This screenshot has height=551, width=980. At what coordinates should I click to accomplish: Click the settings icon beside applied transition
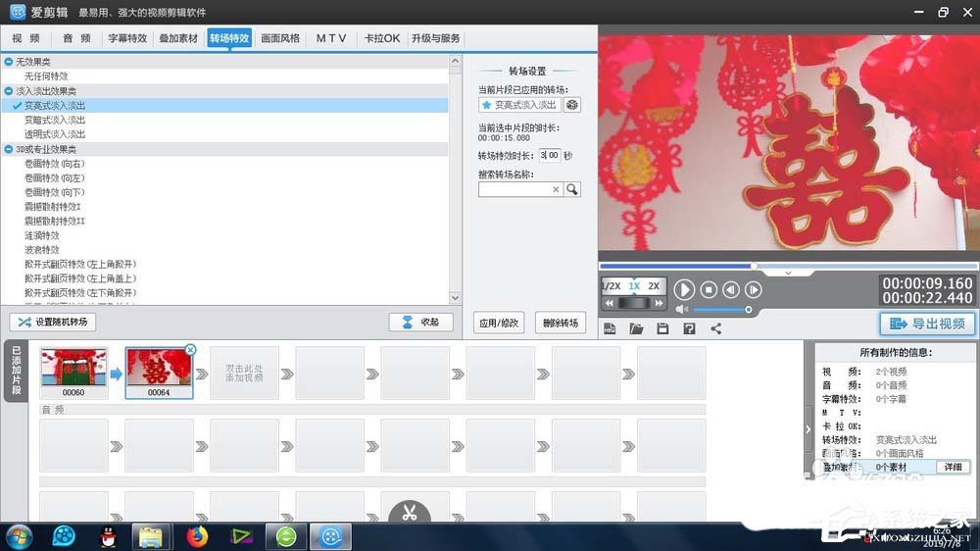click(572, 105)
